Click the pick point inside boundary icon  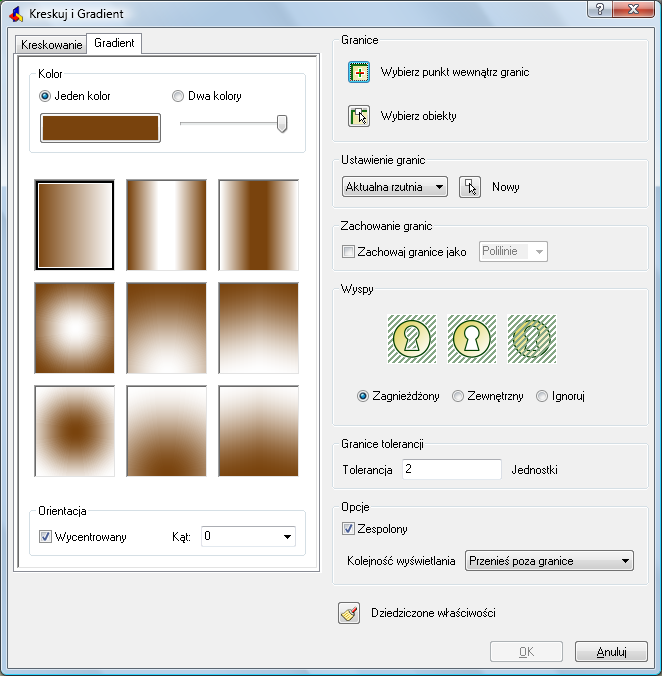click(359, 72)
